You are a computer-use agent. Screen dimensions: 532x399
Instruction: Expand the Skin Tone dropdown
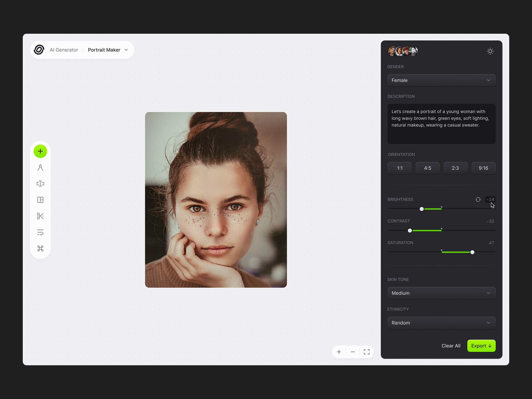[441, 293]
